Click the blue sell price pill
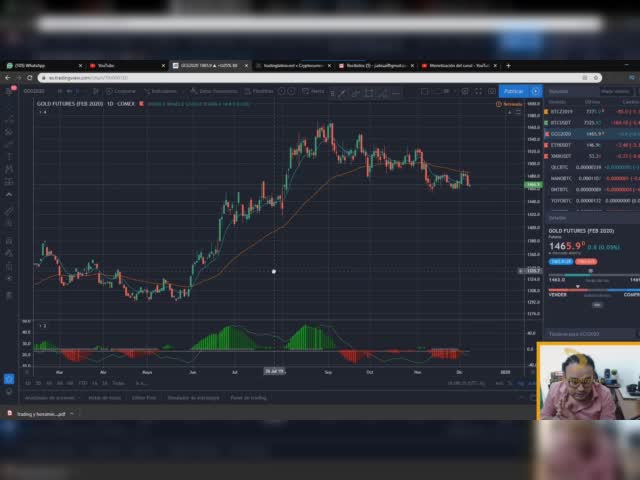Image resolution: width=640 pixels, height=480 pixels. pyautogui.click(x=561, y=262)
